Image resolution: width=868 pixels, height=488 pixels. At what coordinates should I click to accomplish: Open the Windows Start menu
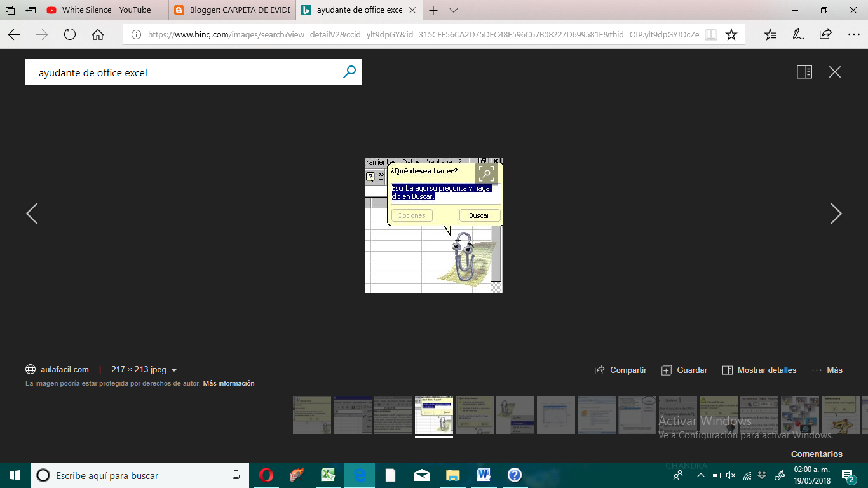[15, 475]
